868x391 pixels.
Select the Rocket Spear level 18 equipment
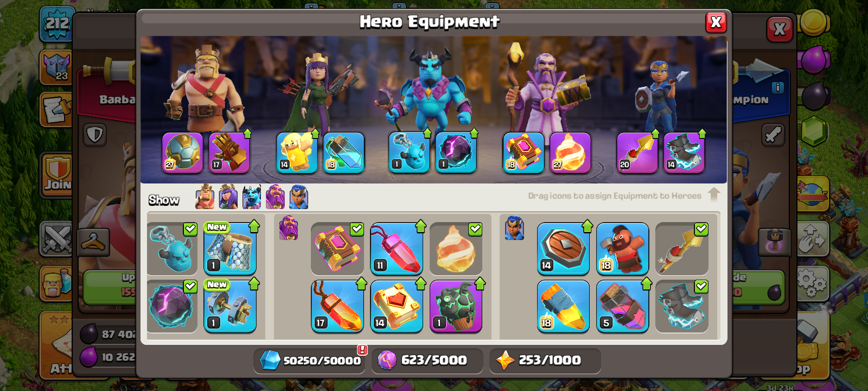pyautogui.click(x=563, y=306)
